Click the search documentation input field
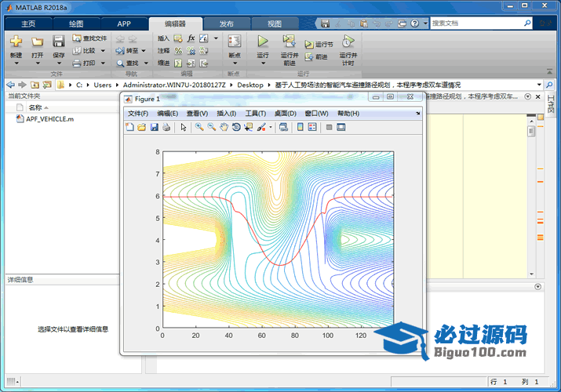This screenshot has width=561, height=392. [476, 24]
